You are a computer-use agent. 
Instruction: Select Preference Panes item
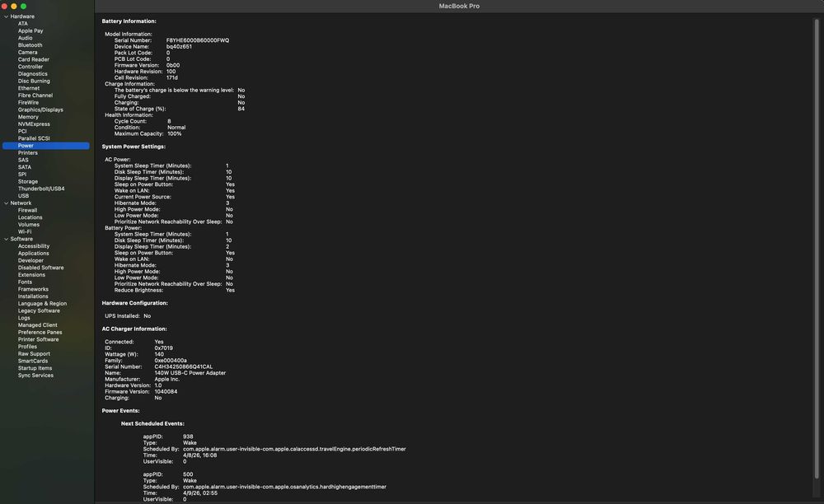[x=40, y=333]
